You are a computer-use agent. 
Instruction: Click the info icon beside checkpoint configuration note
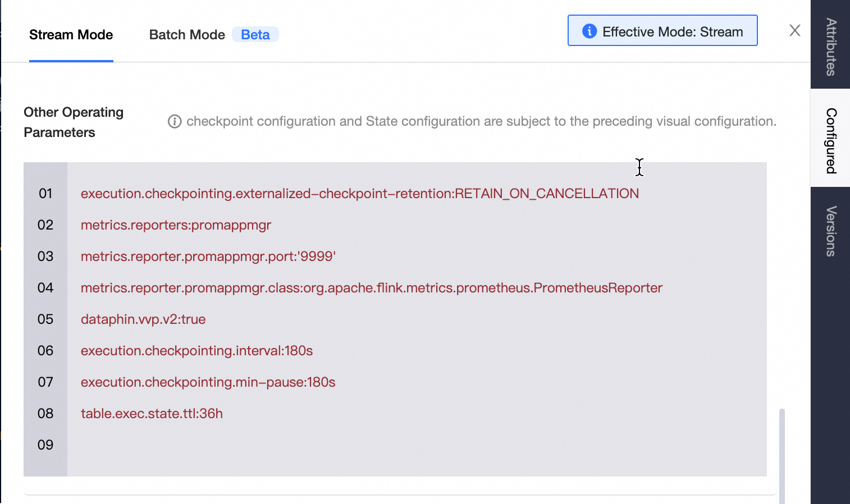(175, 121)
